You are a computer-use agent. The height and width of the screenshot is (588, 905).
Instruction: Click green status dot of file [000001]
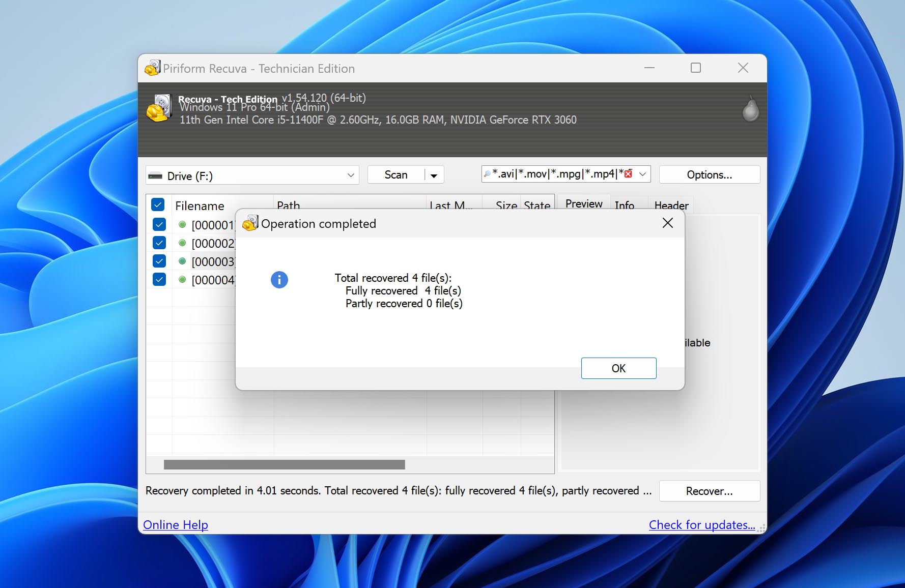pos(182,224)
